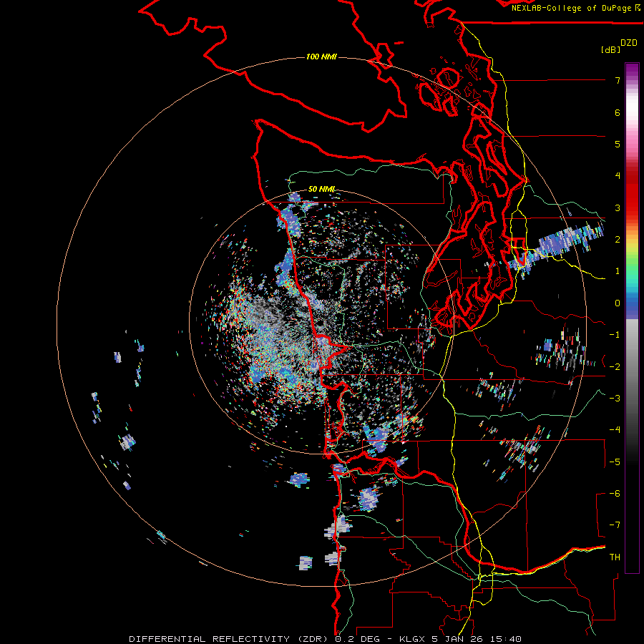
Task: Click the -1 dB value on color scale
Action: (x=615, y=335)
